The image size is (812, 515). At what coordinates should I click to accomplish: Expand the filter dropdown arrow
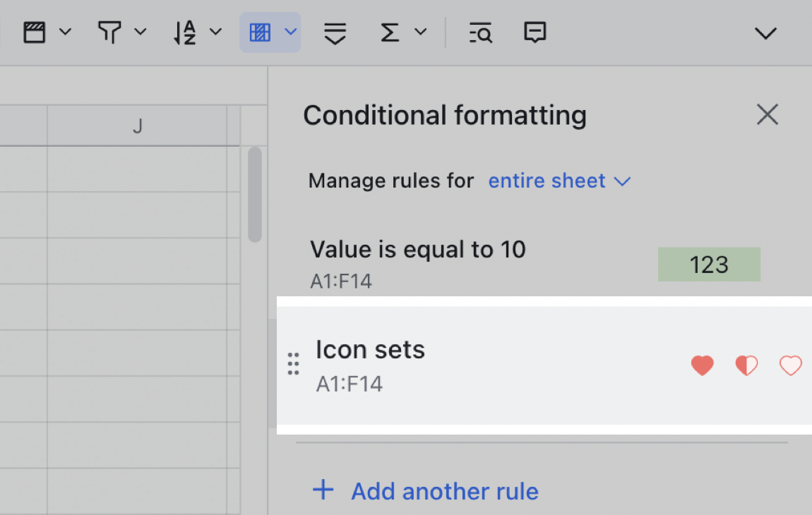141,32
